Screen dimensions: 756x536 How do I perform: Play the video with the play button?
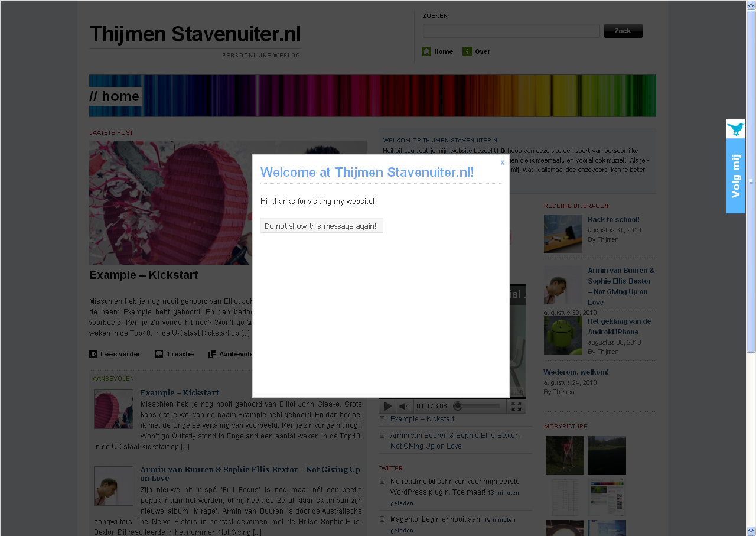[x=387, y=406]
